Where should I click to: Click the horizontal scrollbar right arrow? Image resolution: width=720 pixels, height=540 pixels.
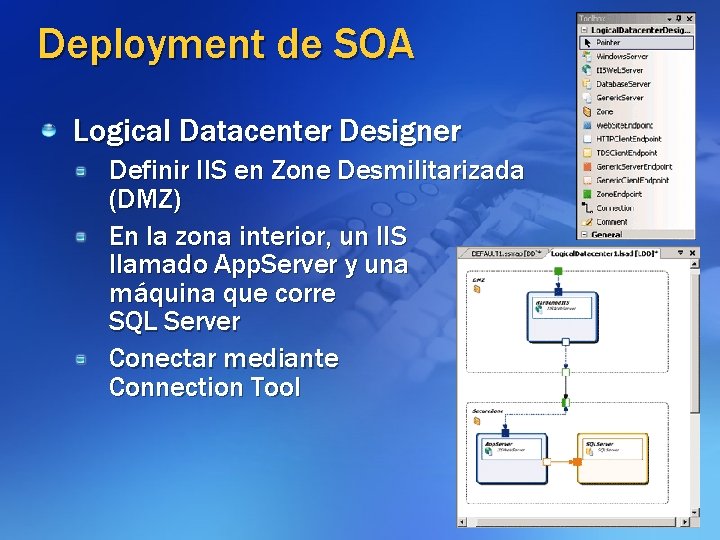pyautogui.click(x=685, y=522)
